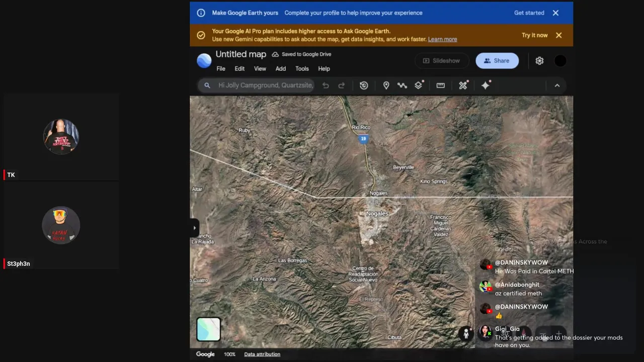This screenshot has height=362, width=644.
Task: Select the Add placemark pin tool
Action: [x=386, y=85]
